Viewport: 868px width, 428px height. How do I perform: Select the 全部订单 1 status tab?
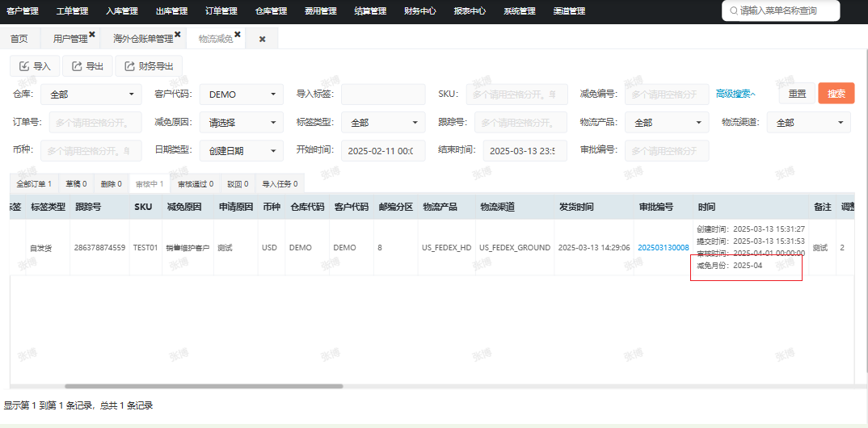[x=34, y=183]
